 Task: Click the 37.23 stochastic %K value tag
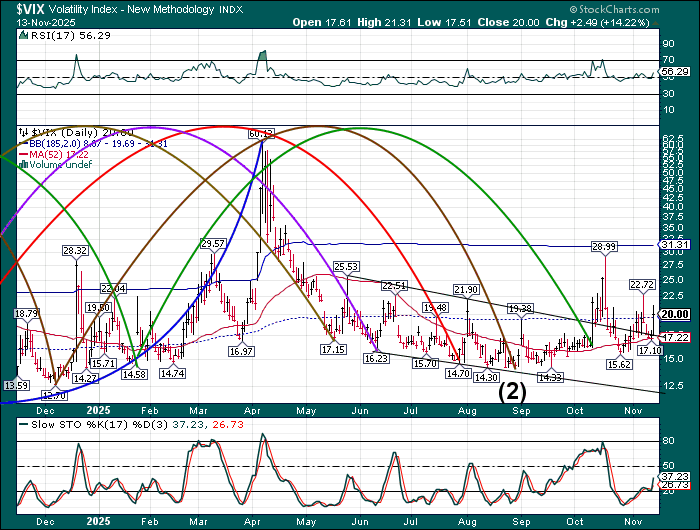click(x=677, y=478)
